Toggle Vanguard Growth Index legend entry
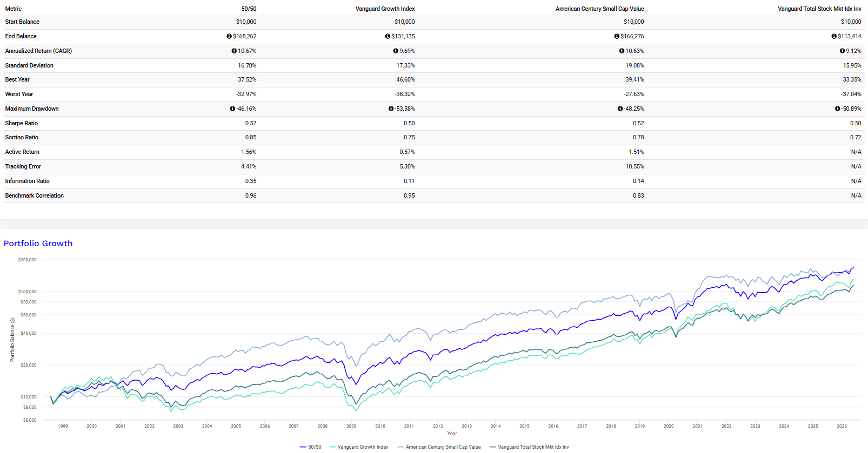Image resolution: width=868 pixels, height=453 pixels. (359, 447)
